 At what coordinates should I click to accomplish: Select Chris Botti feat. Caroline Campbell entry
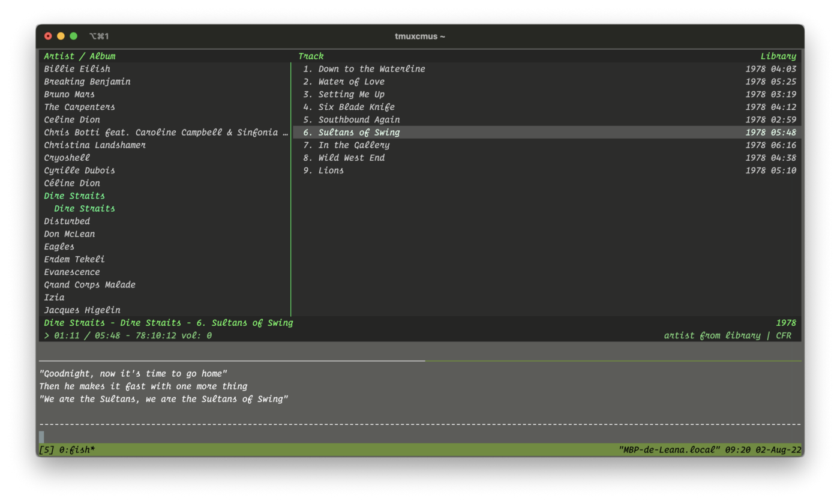tap(166, 132)
